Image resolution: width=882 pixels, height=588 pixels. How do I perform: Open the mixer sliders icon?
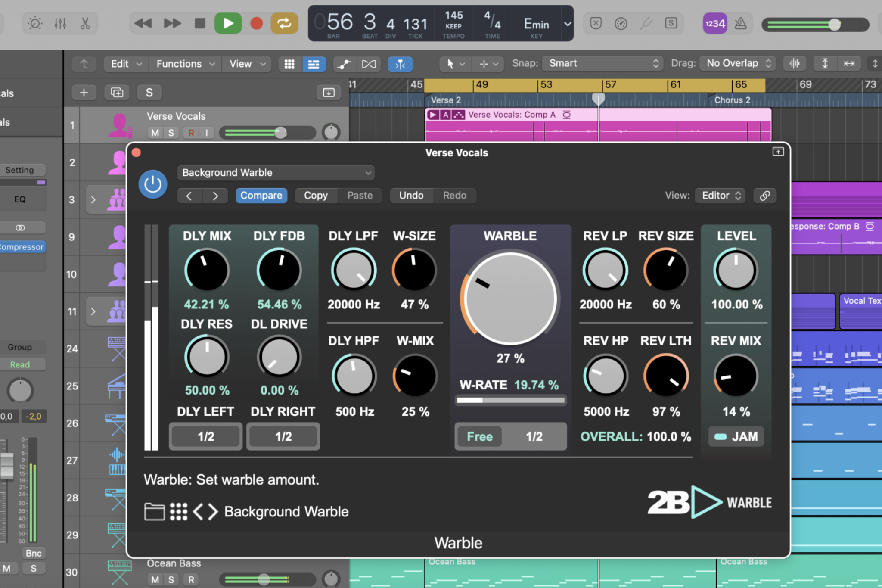pyautogui.click(x=60, y=24)
